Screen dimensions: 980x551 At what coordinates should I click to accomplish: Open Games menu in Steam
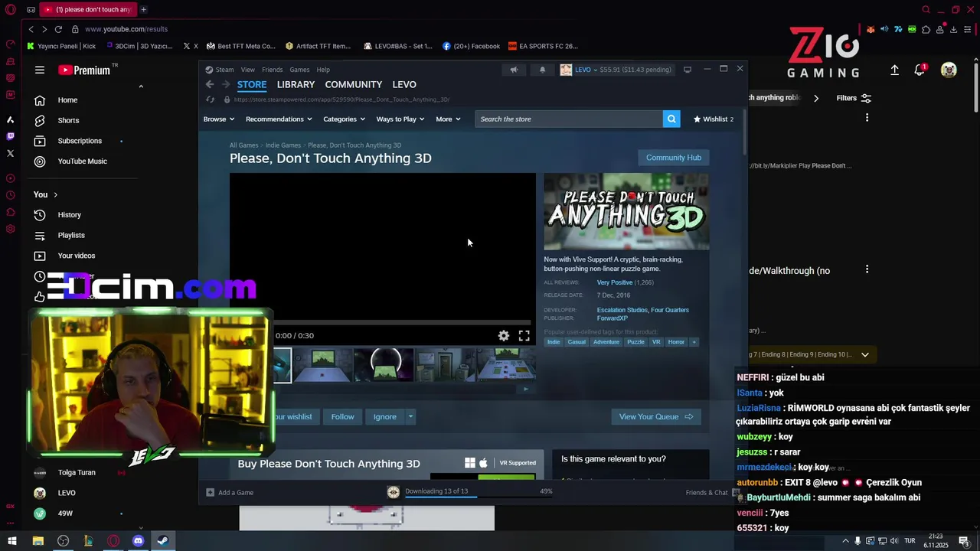299,70
